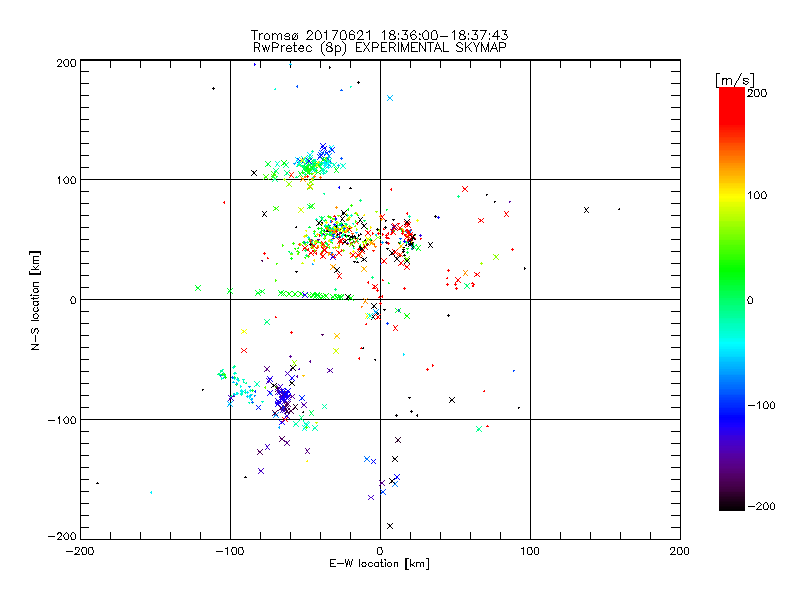Click the title 'Tromsø 20170621 18:36:00-18:37:43'

(379, 35)
